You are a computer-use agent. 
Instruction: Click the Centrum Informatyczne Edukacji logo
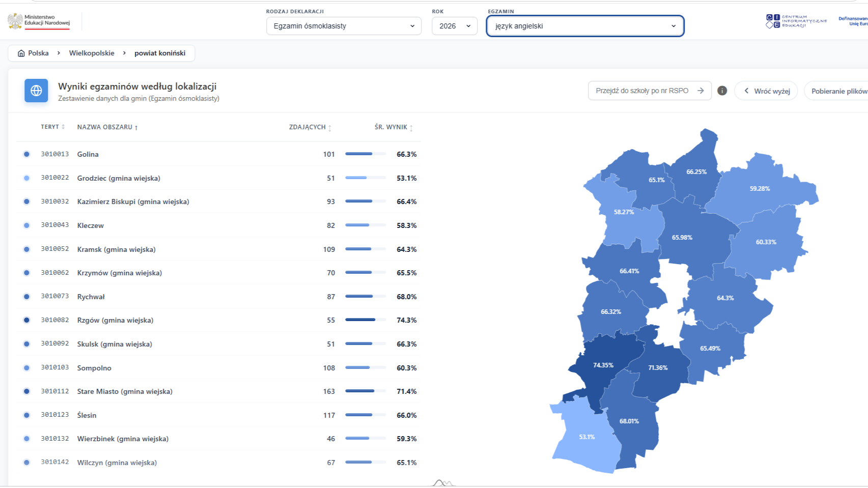tap(796, 21)
